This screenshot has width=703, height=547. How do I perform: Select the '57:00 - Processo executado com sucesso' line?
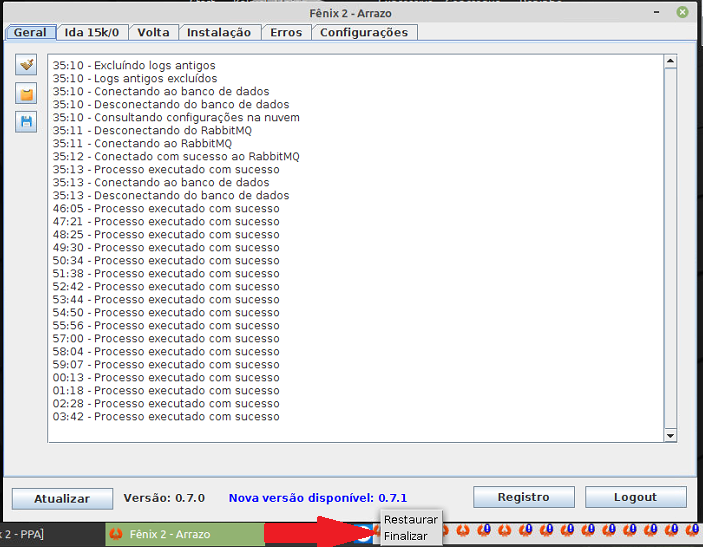[166, 339]
